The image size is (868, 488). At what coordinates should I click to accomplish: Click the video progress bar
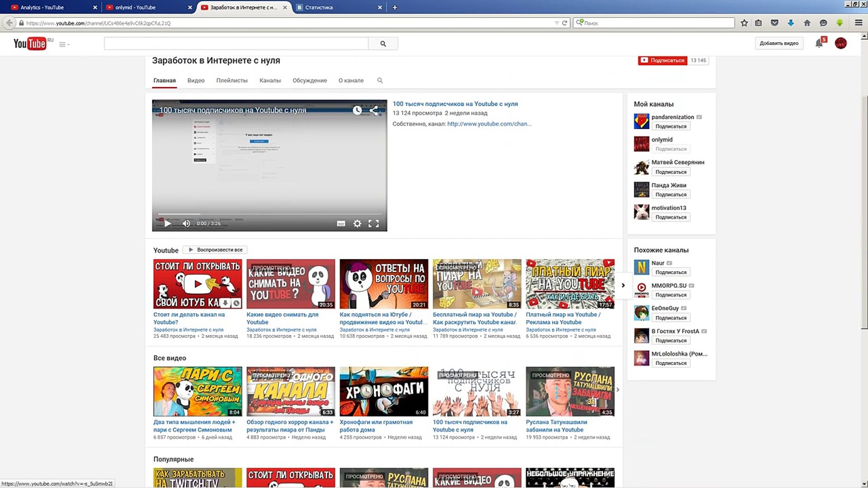pos(269,214)
